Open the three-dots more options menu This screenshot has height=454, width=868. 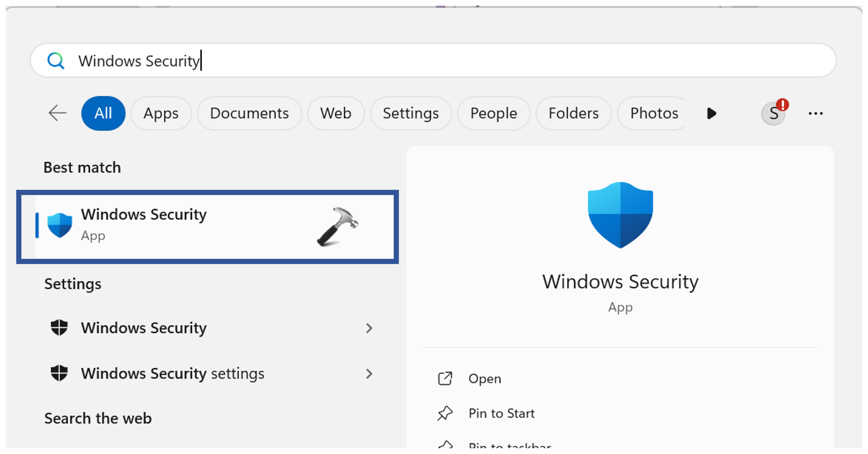[815, 114]
